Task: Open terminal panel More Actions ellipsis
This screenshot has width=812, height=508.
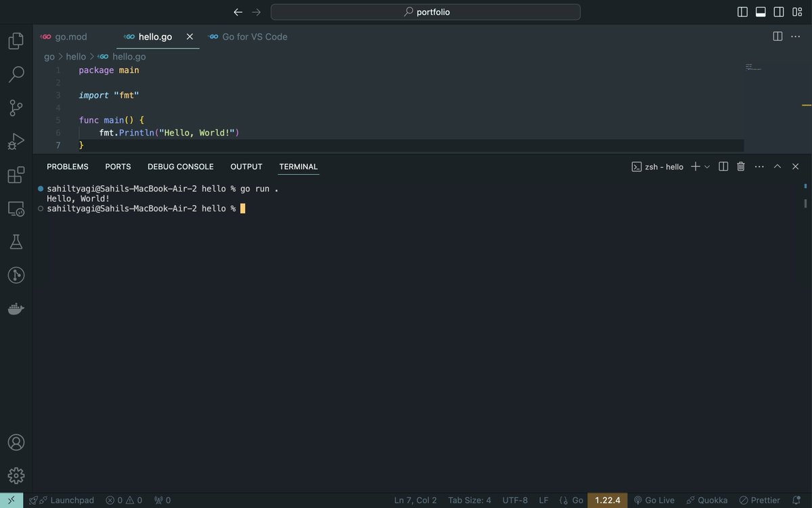Action: (759, 167)
